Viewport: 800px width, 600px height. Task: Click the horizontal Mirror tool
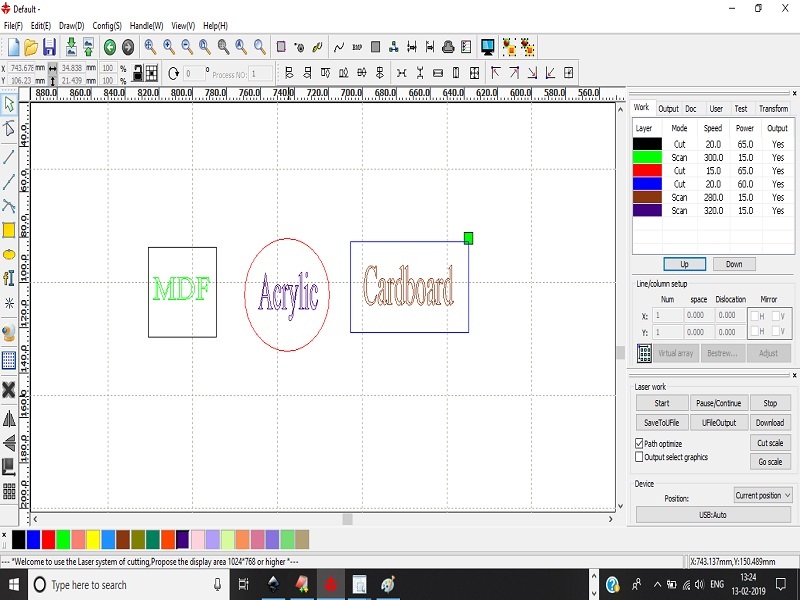9,419
